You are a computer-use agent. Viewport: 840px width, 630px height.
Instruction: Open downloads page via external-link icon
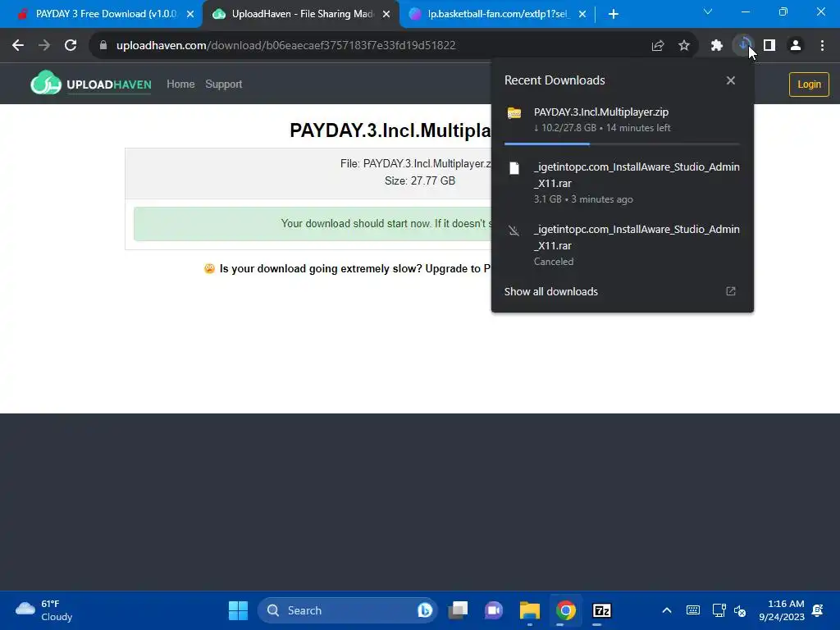point(731,291)
